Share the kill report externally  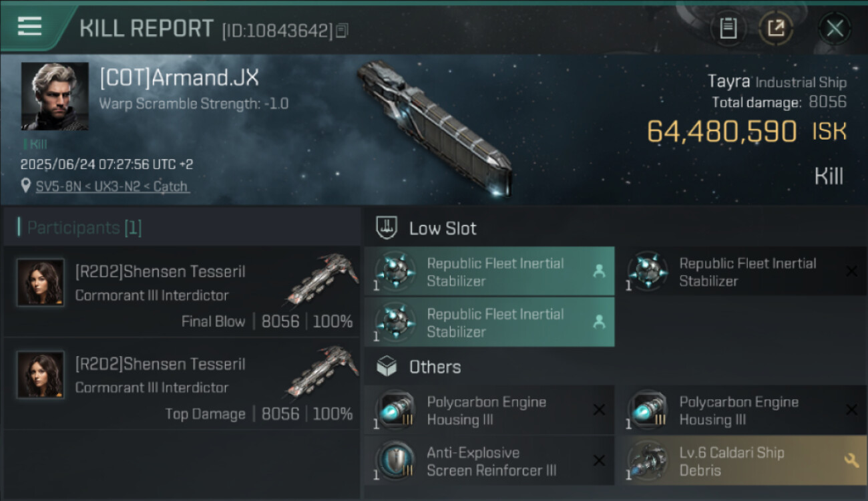point(776,29)
